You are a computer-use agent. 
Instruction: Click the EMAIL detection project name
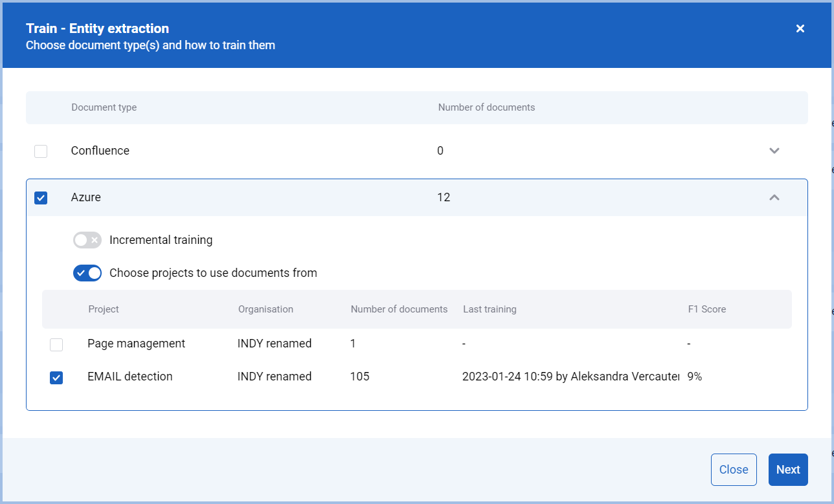[130, 377]
